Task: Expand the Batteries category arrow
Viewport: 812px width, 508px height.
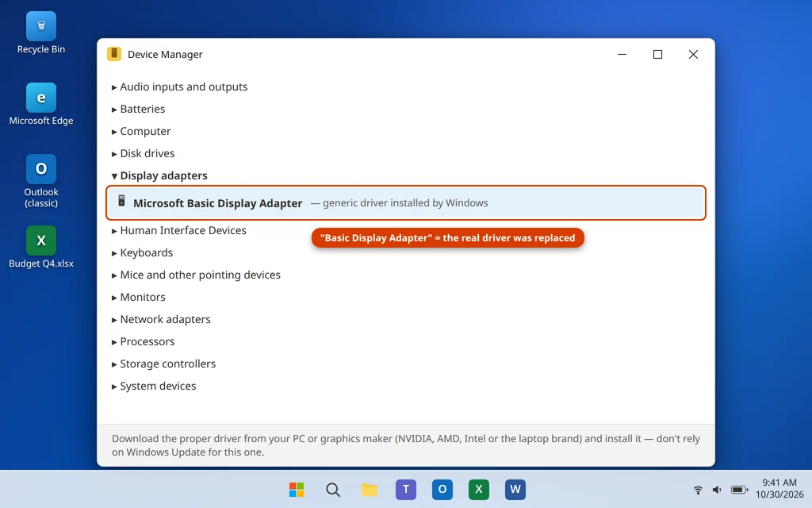Action: point(114,110)
